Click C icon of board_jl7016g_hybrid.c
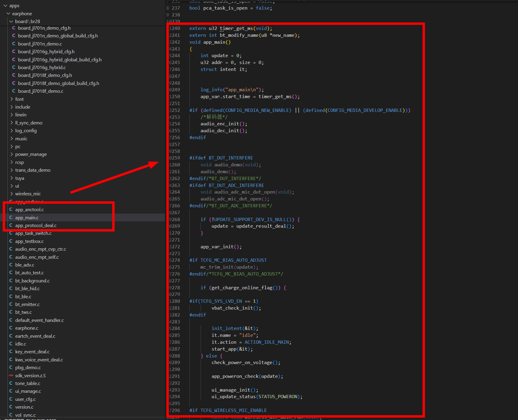This screenshot has height=420, width=518. pyautogui.click(x=14, y=67)
